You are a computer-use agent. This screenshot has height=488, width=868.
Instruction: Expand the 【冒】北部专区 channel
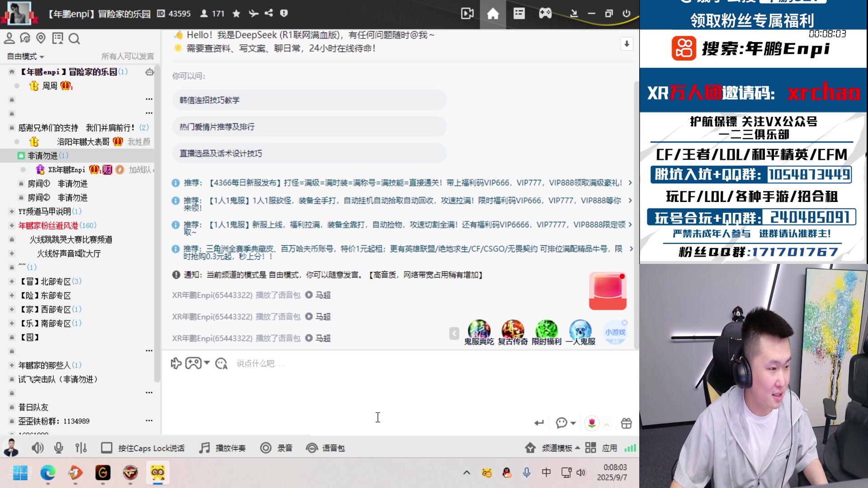pos(12,282)
